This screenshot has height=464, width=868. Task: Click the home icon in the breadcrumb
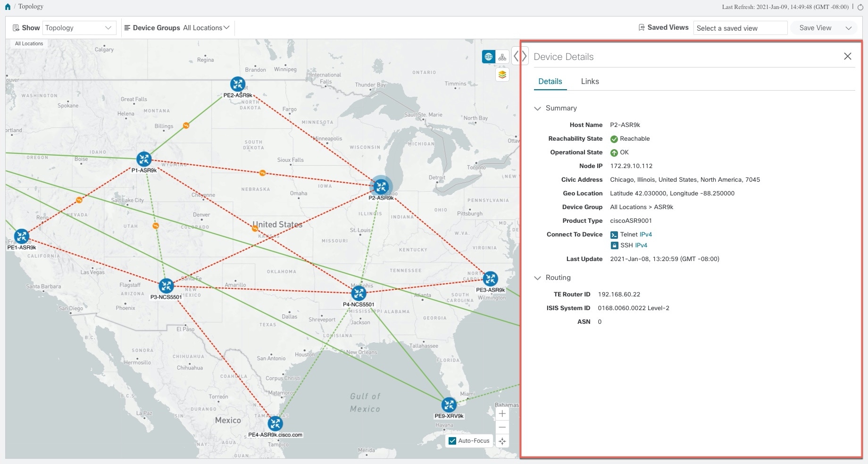7,6
